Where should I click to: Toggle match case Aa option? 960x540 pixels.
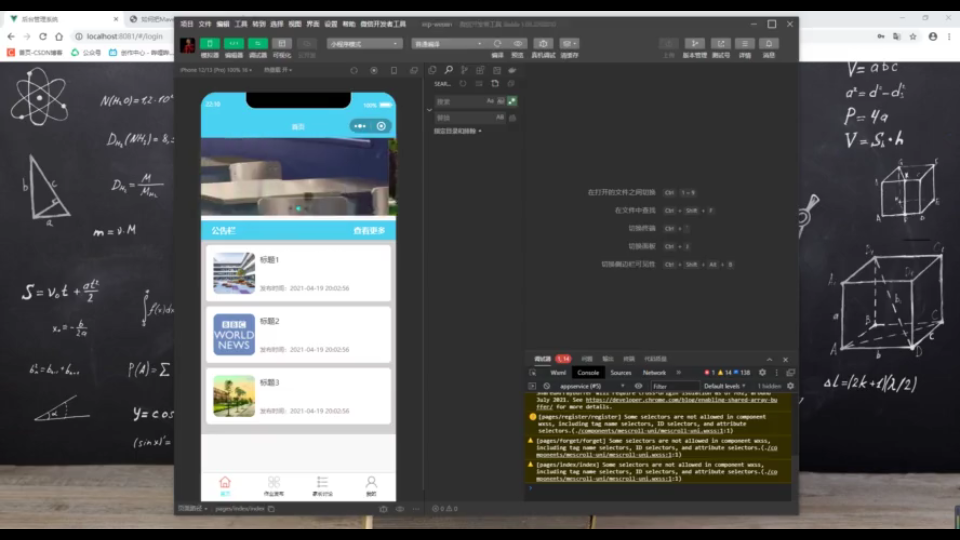point(490,101)
